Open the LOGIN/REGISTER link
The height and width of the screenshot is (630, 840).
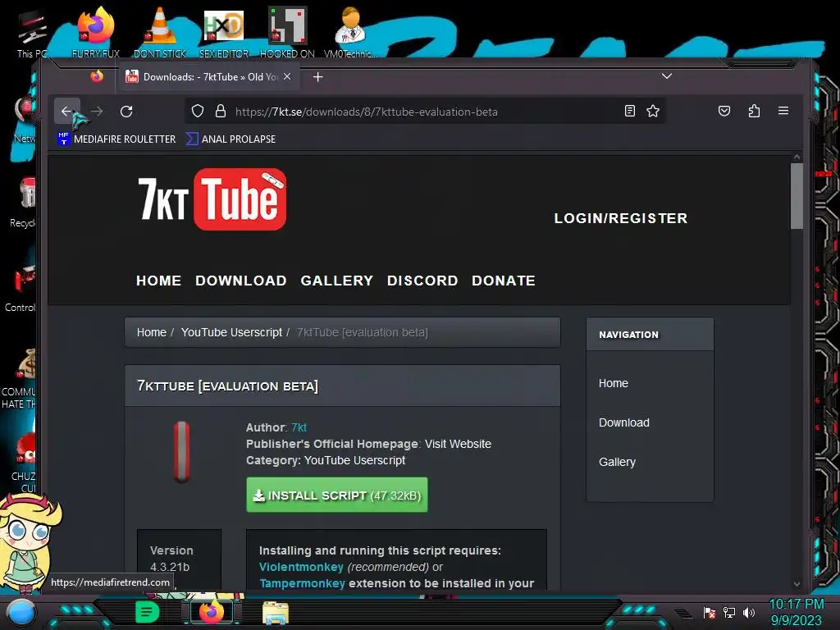point(620,218)
